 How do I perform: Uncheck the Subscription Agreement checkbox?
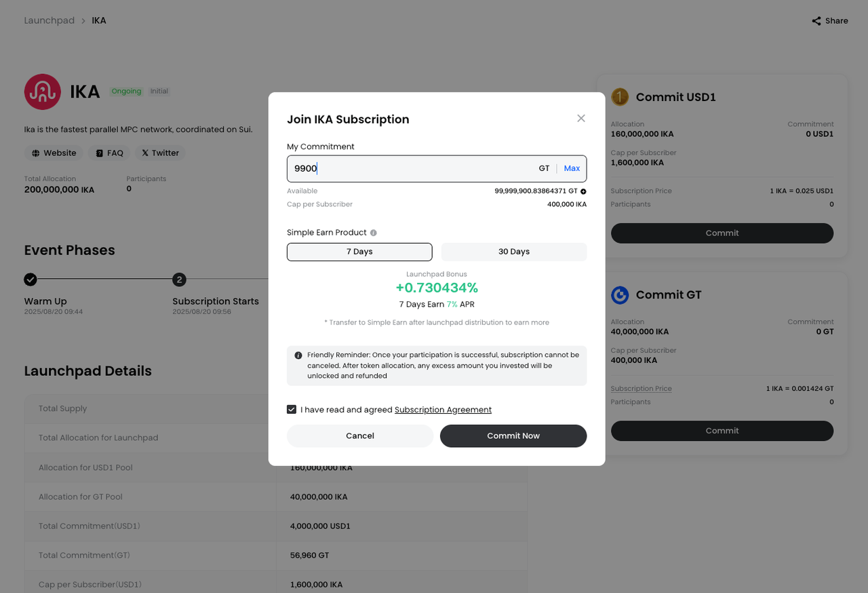(292, 410)
